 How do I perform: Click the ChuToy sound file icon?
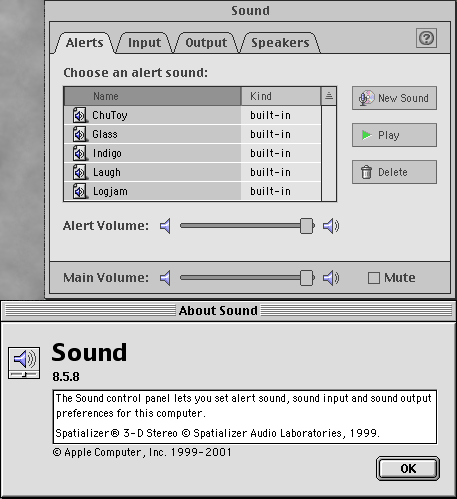click(x=80, y=115)
